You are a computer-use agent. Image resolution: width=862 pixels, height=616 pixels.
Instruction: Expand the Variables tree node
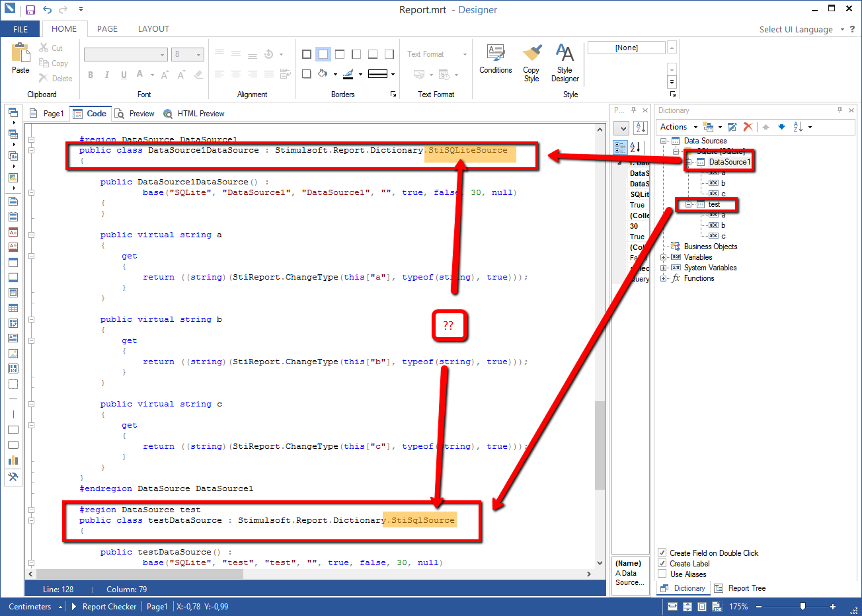tap(664, 257)
